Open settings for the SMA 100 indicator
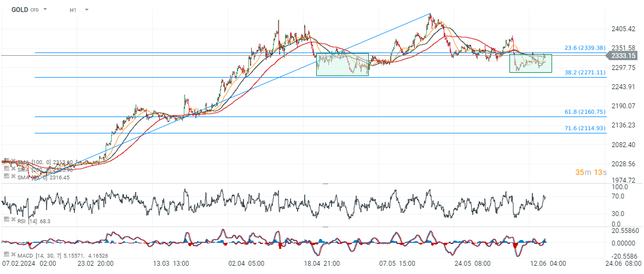This screenshot has width=644, height=274. pyautogui.click(x=5, y=161)
